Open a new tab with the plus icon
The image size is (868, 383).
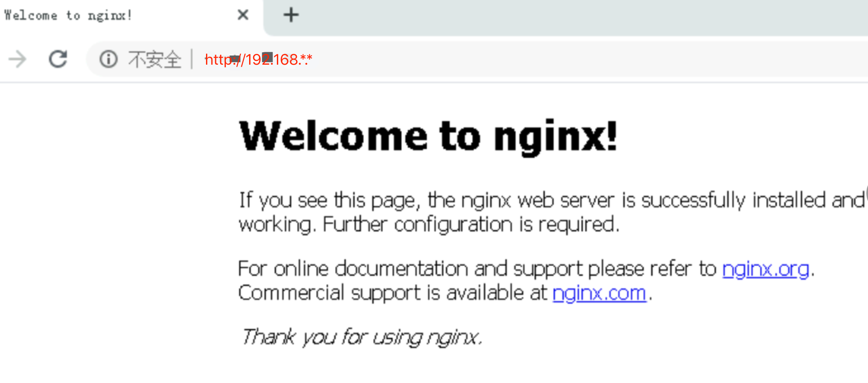pos(291,15)
